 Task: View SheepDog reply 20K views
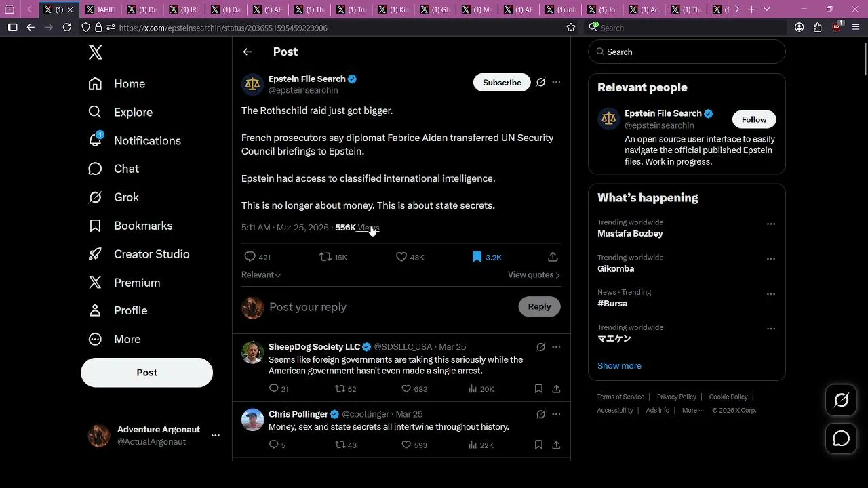point(481,389)
